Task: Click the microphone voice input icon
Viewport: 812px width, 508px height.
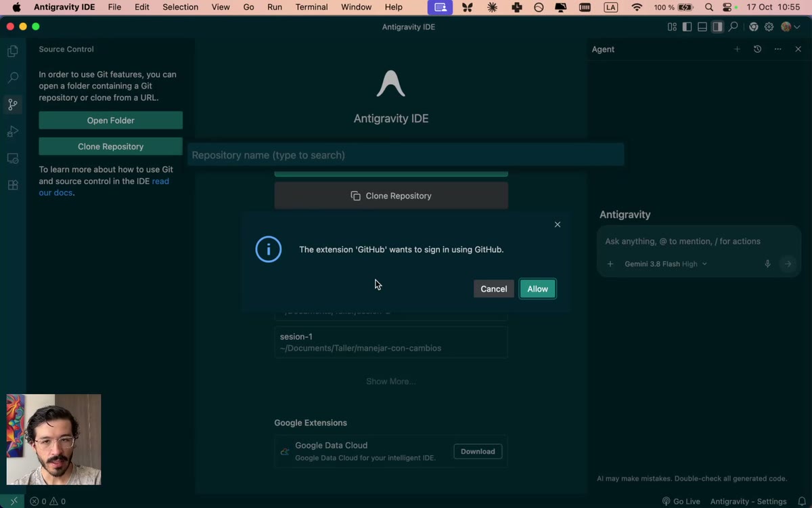Action: 767,264
